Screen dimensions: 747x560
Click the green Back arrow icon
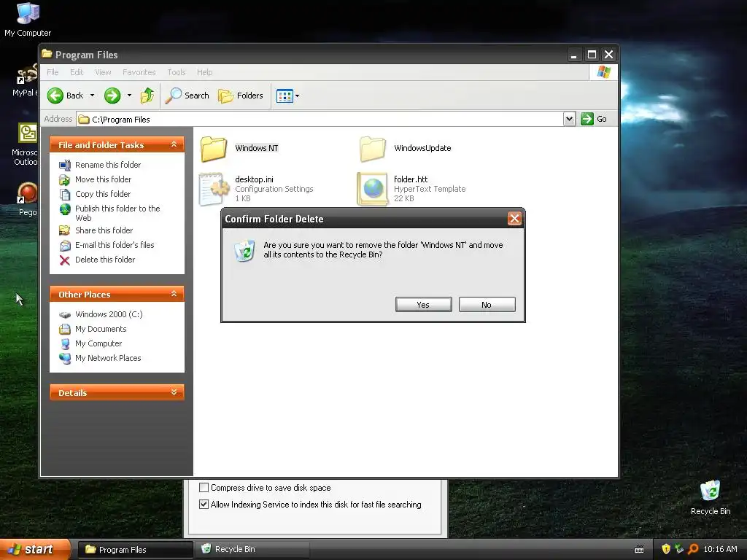55,96
